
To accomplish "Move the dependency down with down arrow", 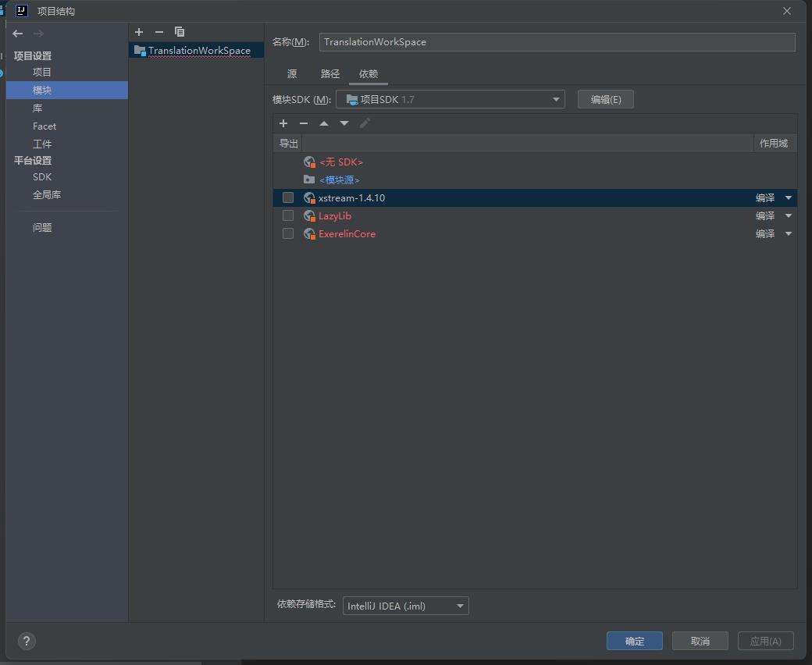I will [344, 123].
